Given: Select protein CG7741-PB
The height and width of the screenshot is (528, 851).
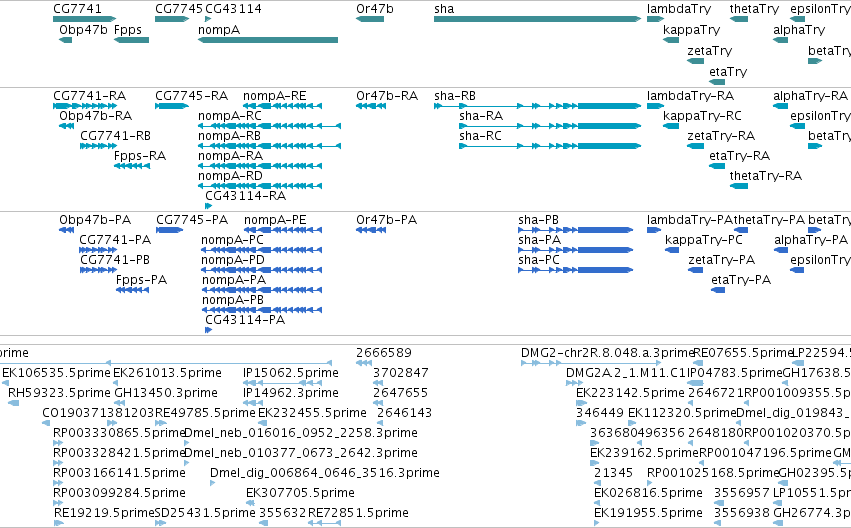Looking at the screenshot, I should pyautogui.click(x=98, y=270).
